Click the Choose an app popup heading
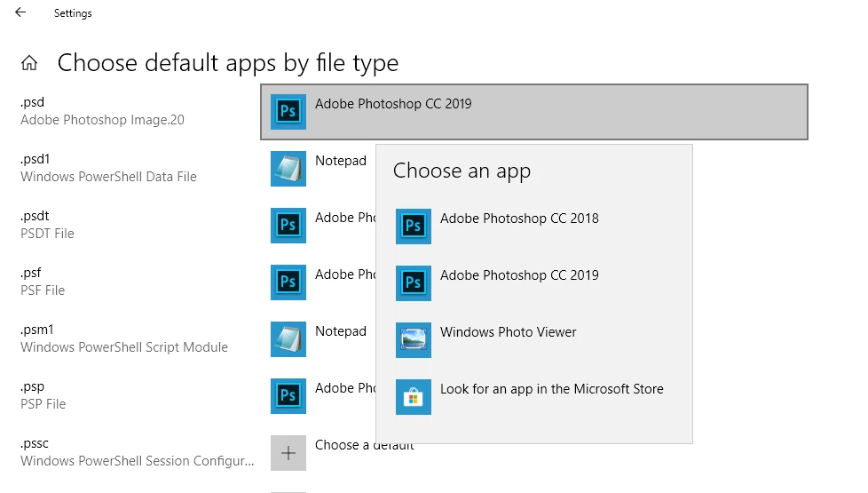 coord(462,171)
